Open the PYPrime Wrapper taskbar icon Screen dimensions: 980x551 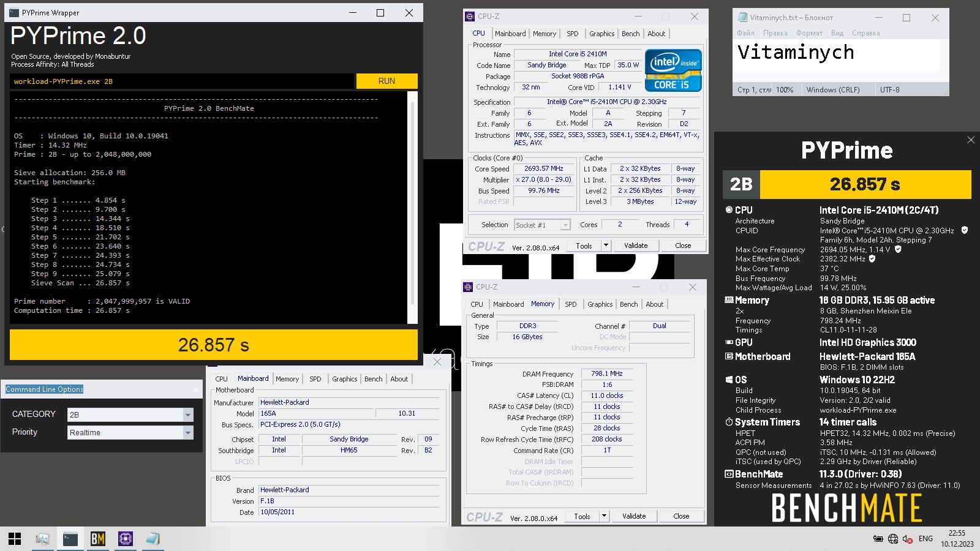(x=70, y=539)
